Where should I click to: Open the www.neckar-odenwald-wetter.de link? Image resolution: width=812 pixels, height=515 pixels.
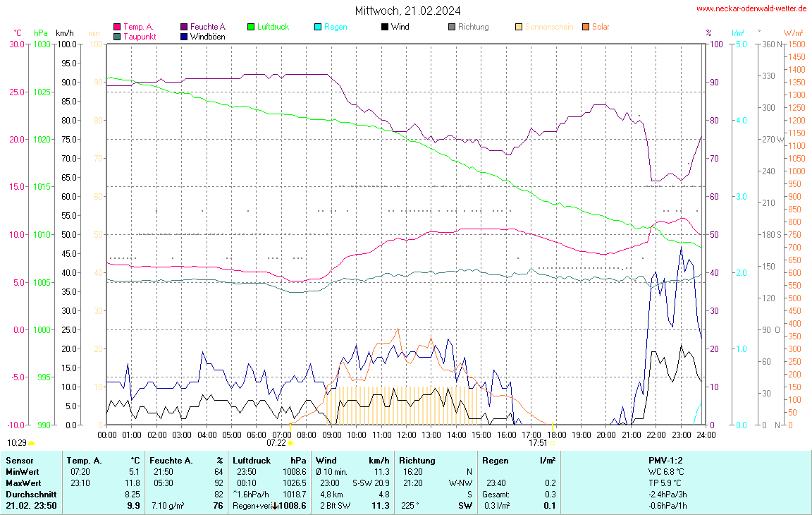coord(751,8)
